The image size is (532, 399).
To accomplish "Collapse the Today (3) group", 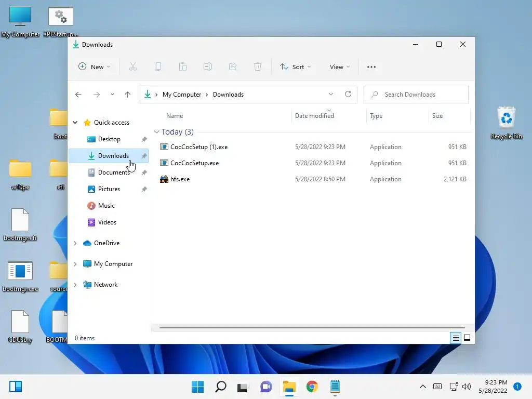I will point(156,131).
